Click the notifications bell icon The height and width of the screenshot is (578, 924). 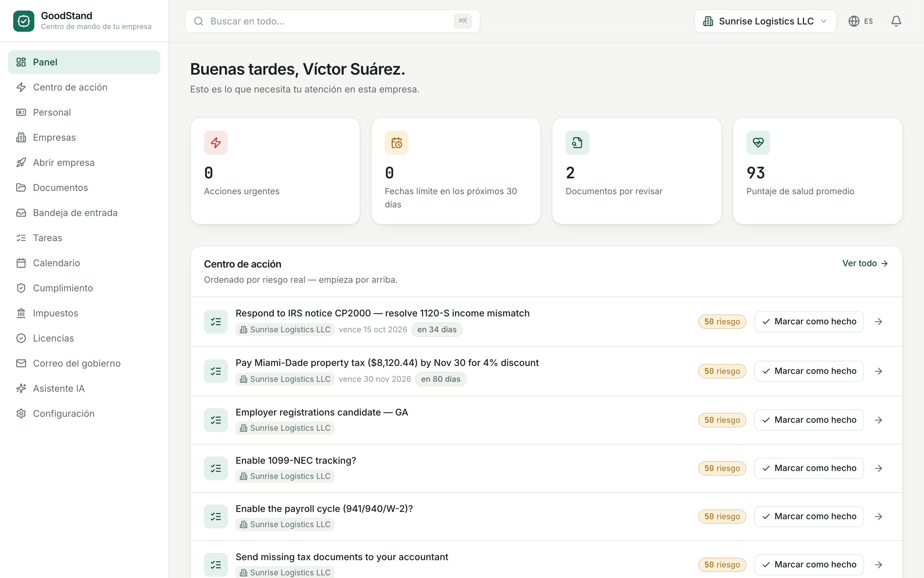pos(896,21)
